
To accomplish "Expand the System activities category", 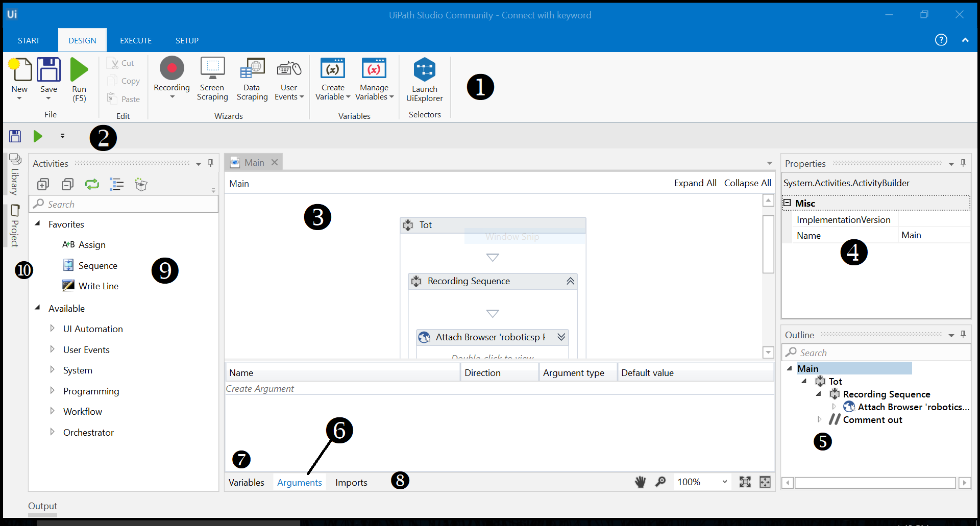I will tap(52, 370).
